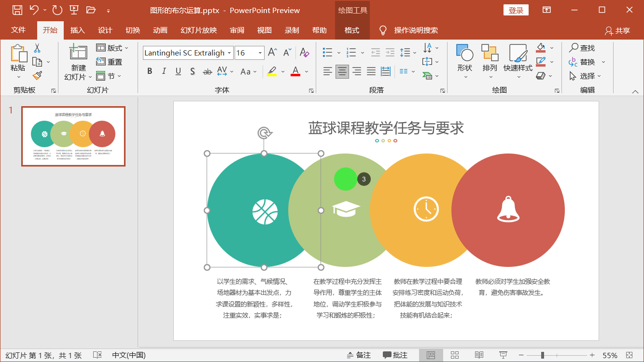
Task: Click Quick Styles (快速样式) icon
Action: pyautogui.click(x=518, y=53)
